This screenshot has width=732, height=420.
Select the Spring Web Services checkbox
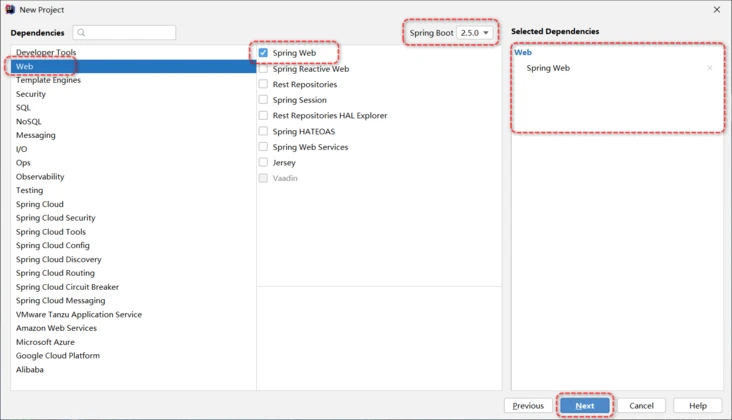coord(263,147)
